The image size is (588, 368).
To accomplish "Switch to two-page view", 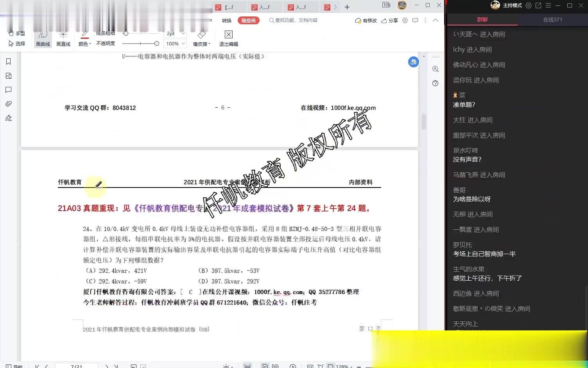I will 275,366.
